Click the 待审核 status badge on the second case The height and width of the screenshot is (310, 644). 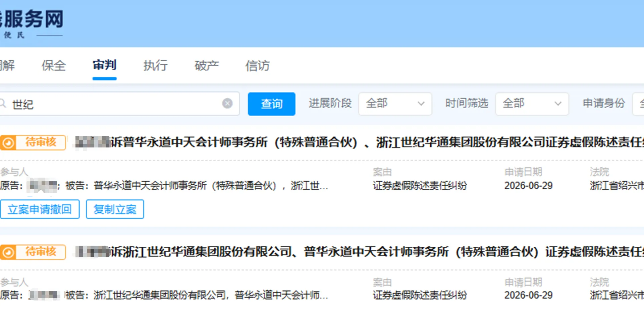(33, 252)
